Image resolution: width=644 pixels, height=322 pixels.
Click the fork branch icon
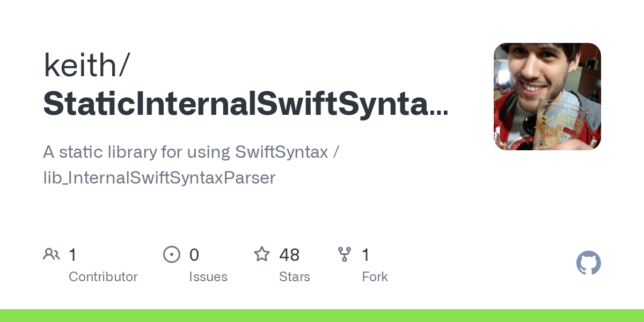coord(345,254)
